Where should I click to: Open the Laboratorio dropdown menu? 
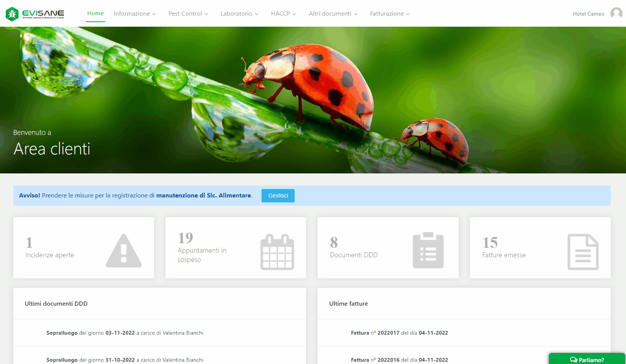239,14
